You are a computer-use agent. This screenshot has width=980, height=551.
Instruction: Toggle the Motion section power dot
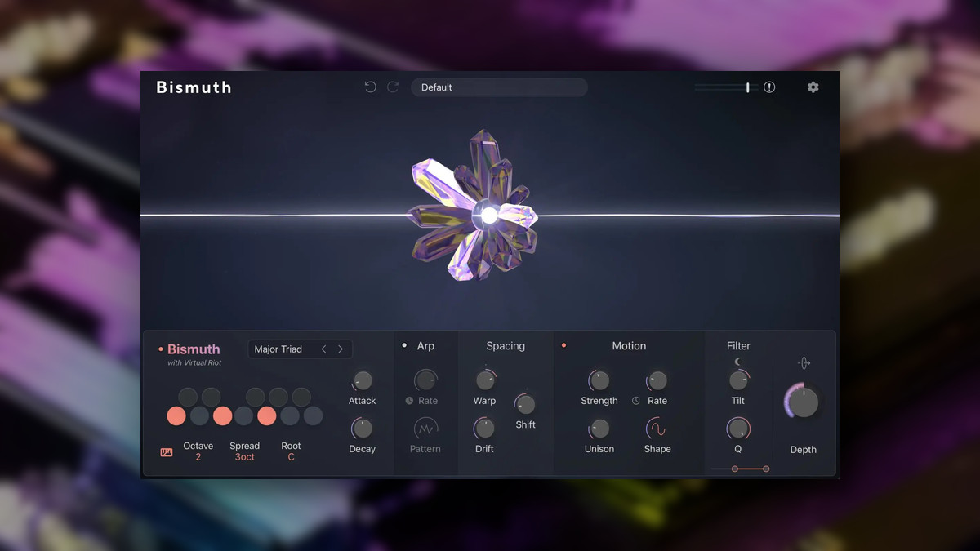coord(563,346)
